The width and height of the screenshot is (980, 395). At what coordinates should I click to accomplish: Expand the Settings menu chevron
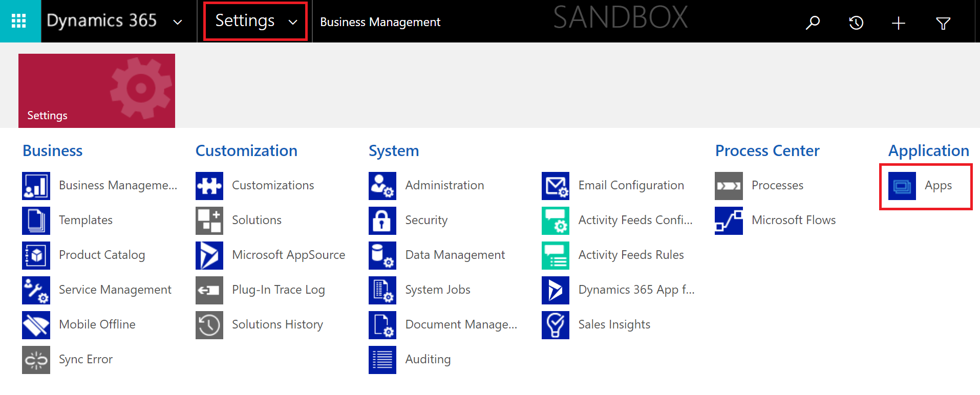click(293, 22)
